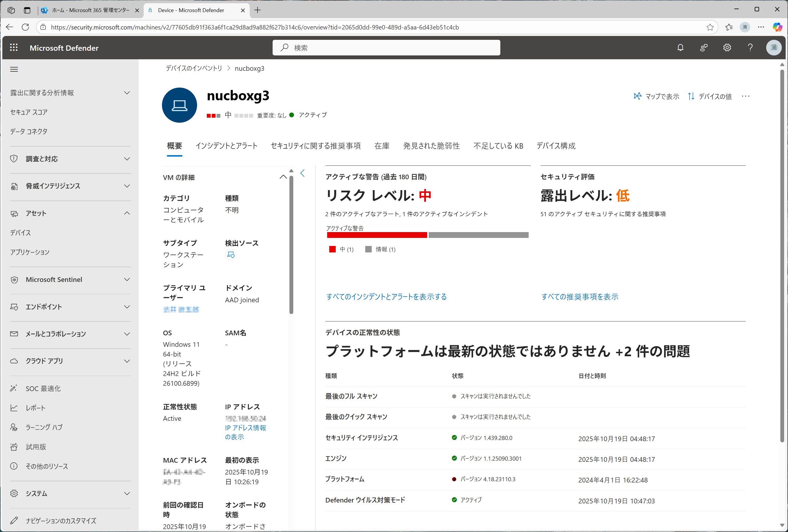The image size is (788, 532).
Task: Switch to the 発見された脆弱性 tab
Action: click(x=431, y=146)
